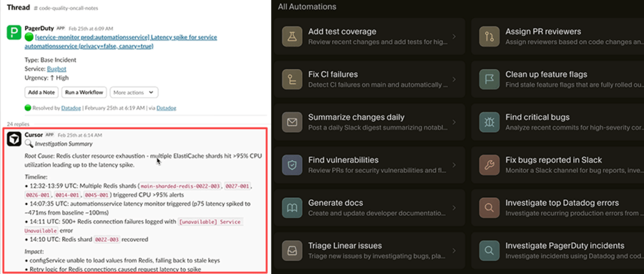This screenshot has width=644, height=274.
Task: Click the Triage Linear issues inbox icon
Action: pos(292,250)
